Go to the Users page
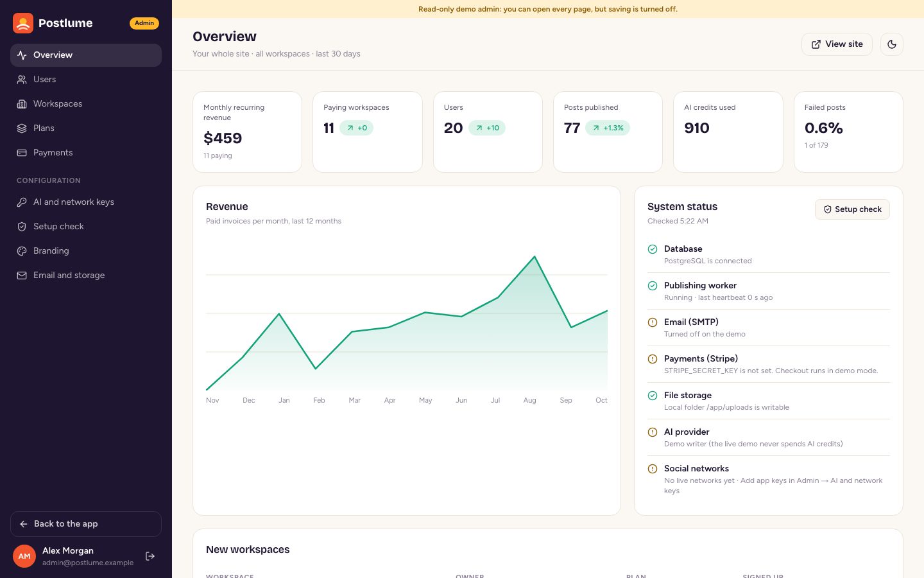 (86, 80)
